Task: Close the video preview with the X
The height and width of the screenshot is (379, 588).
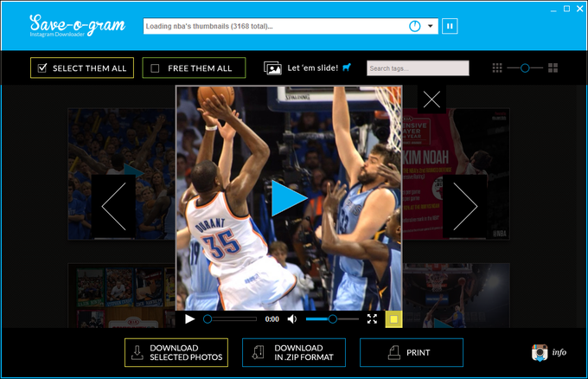Action: tap(431, 100)
